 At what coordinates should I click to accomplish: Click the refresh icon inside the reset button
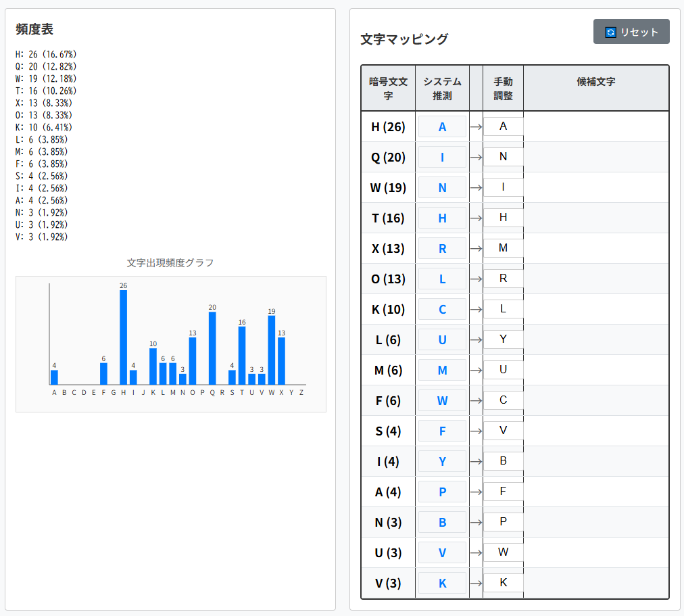pyautogui.click(x=610, y=32)
